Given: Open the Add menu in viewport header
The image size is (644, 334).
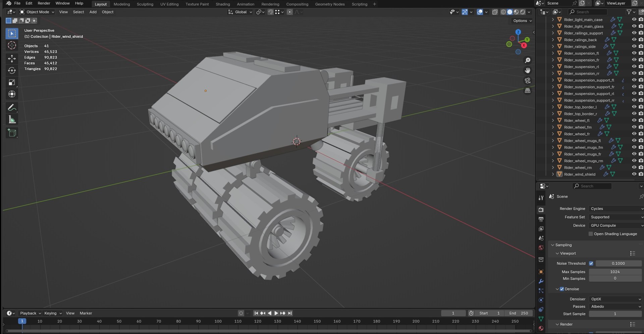Looking at the screenshot, I should tap(93, 12).
